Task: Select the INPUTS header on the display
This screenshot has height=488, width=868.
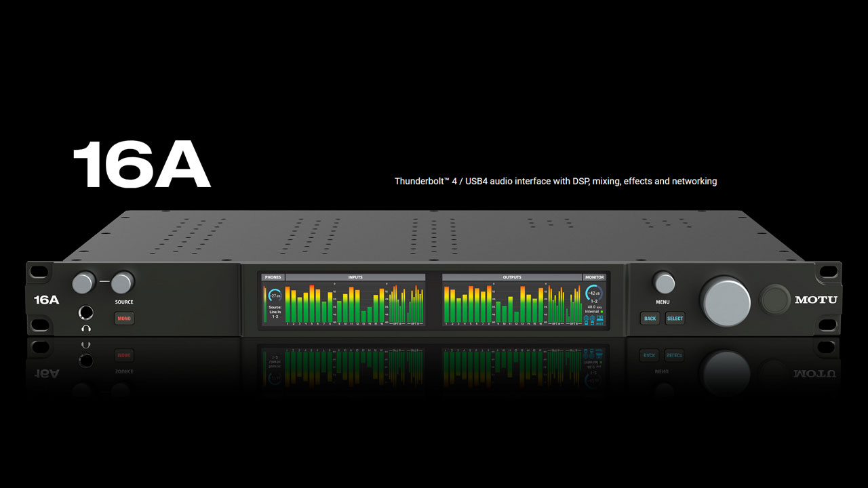Action: [355, 277]
